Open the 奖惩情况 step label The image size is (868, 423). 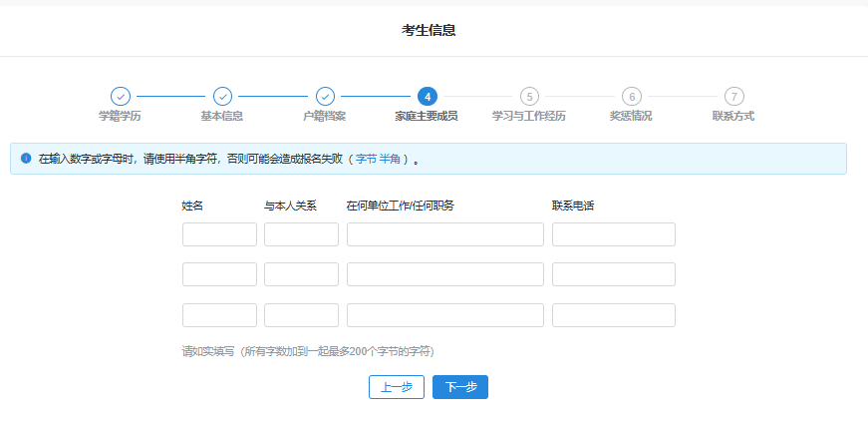pyautogui.click(x=631, y=117)
